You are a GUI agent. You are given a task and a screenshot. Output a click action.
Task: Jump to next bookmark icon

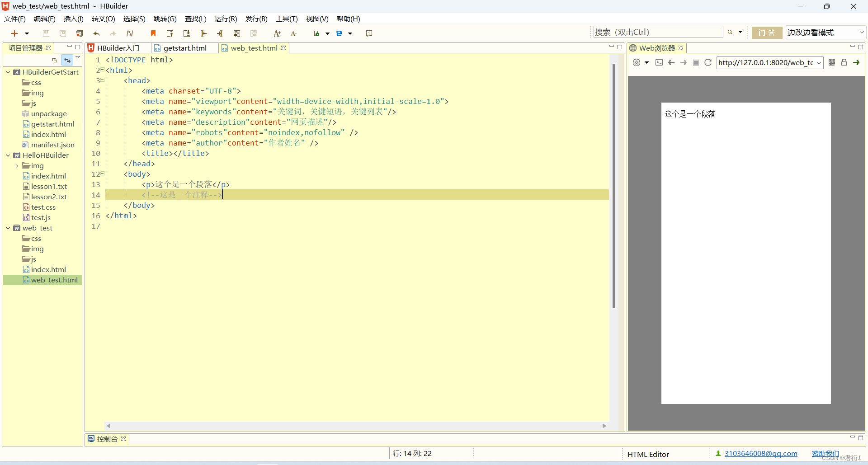pos(187,33)
